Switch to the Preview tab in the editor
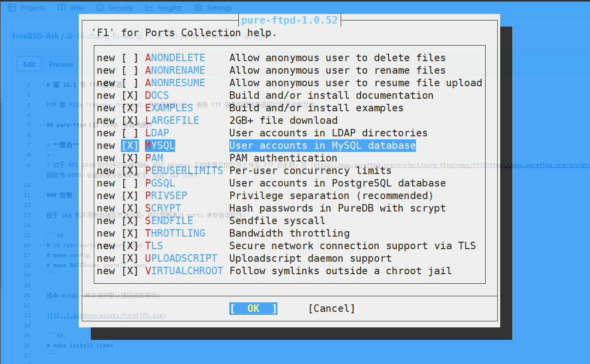Viewport: 590px width, 364px height. point(61,64)
